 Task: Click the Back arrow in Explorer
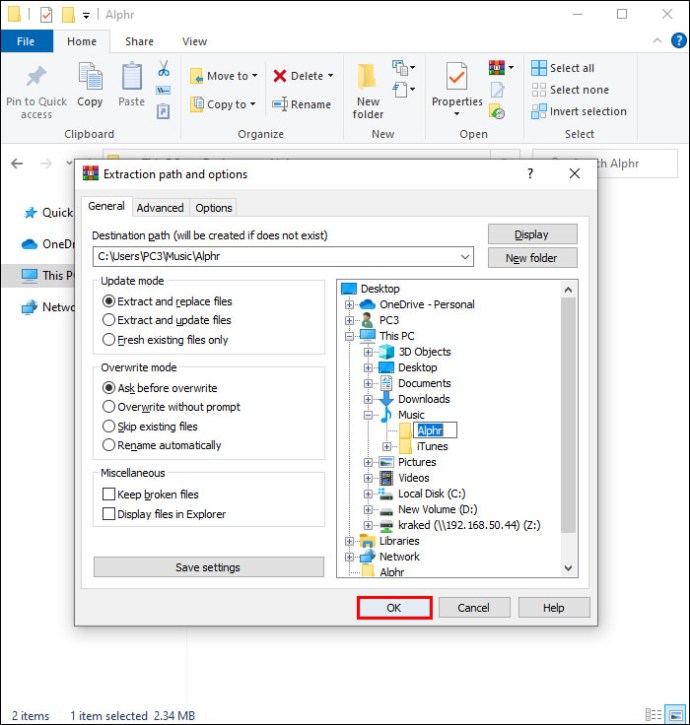(x=17, y=164)
